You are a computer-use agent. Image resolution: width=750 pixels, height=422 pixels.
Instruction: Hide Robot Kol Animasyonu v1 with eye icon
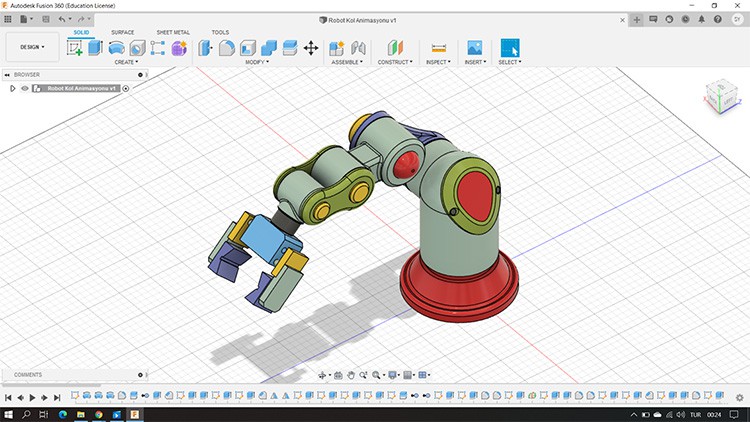(x=25, y=89)
